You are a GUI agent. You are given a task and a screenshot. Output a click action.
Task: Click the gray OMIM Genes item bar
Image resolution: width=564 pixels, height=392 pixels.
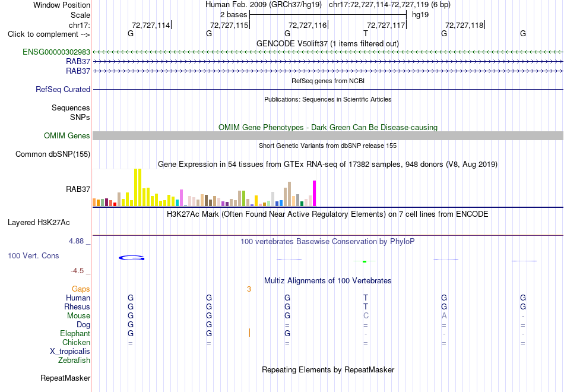click(328, 135)
